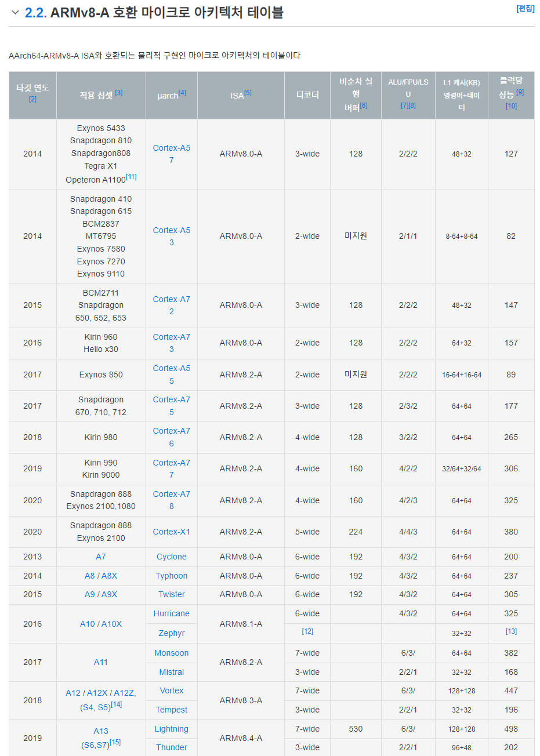Open the Cortex-A78 link
This screenshot has width=540, height=756.
172,500
